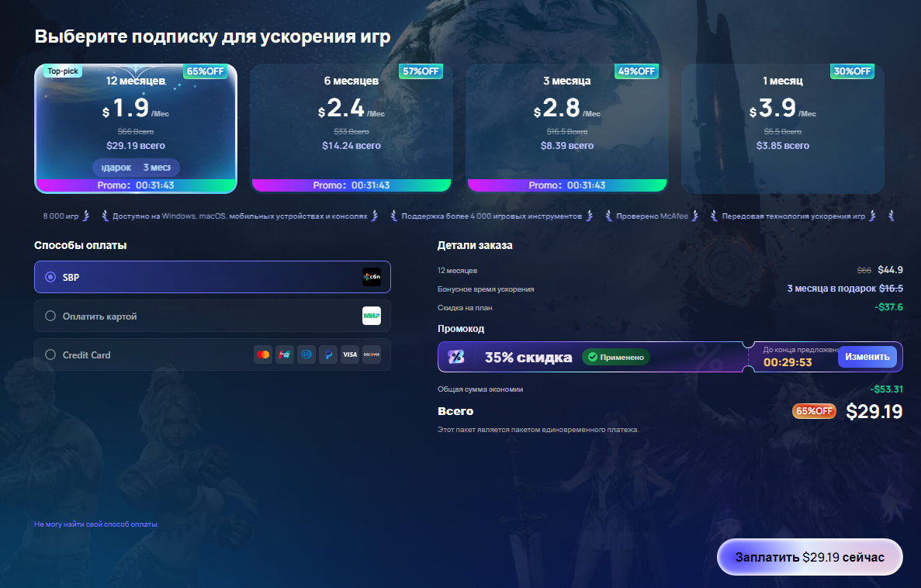The height and width of the screenshot is (588, 921).
Task: Click the 00:29:53 offer countdown timer
Action: [788, 362]
